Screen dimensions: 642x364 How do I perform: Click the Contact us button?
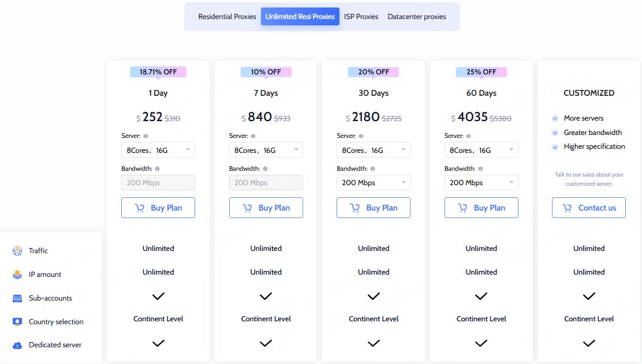pos(588,208)
